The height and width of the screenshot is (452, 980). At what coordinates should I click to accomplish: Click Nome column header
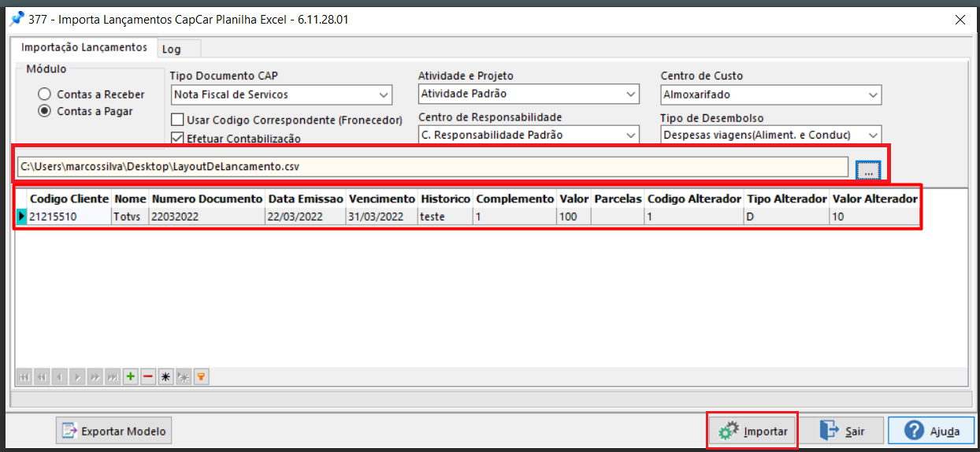[x=130, y=199]
